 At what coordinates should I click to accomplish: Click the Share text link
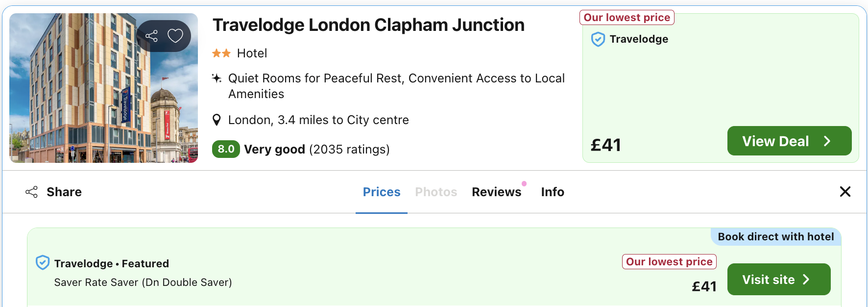(x=64, y=192)
